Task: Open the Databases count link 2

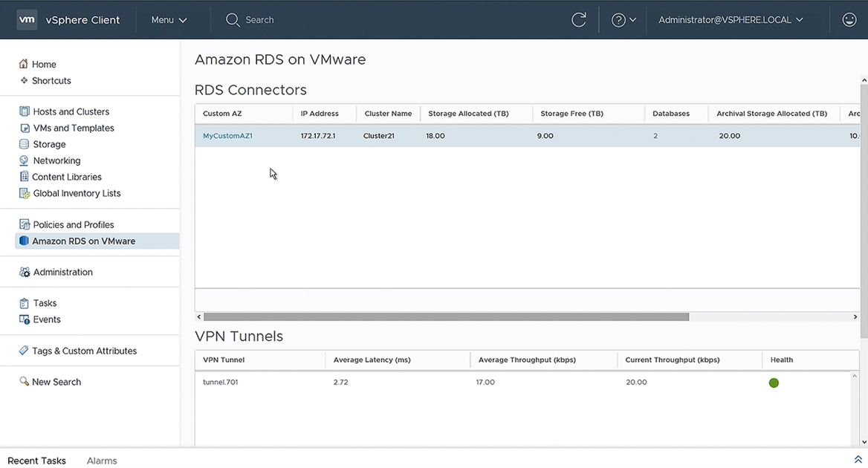Action: (655, 135)
